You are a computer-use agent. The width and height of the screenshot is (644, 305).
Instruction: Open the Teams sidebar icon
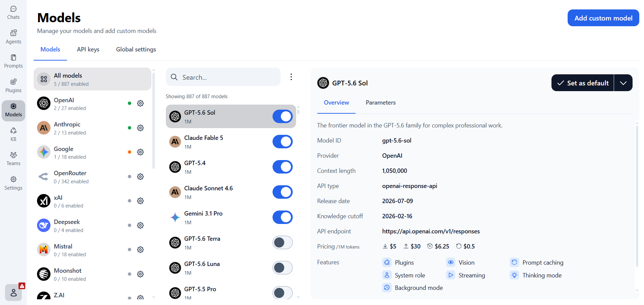(13, 159)
